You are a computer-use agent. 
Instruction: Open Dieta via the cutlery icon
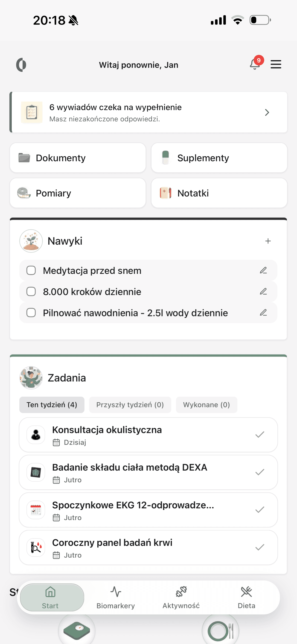point(247,592)
